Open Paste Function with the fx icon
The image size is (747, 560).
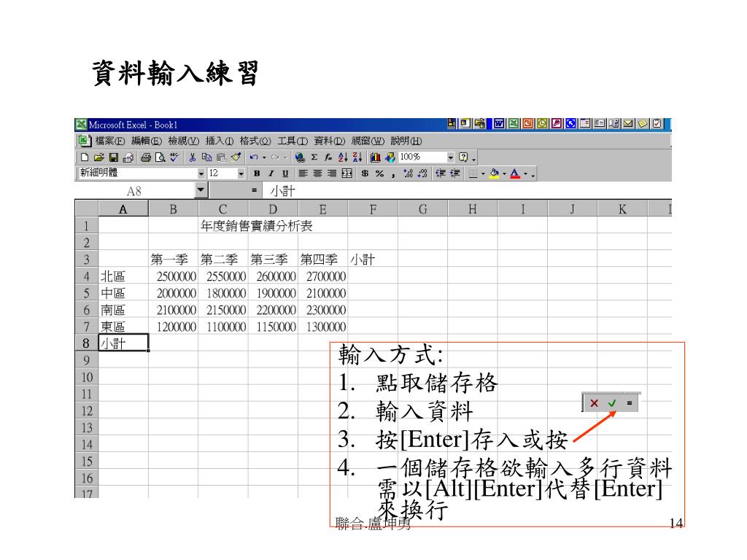point(328,157)
